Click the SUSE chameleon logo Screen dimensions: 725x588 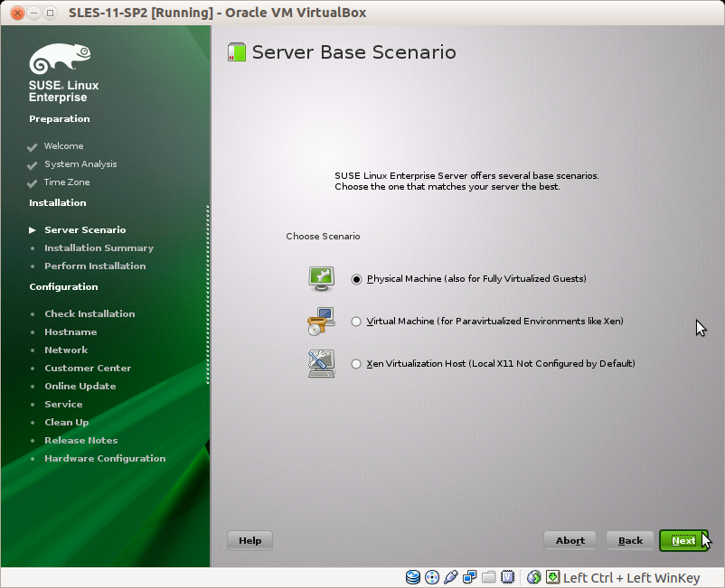(60, 59)
